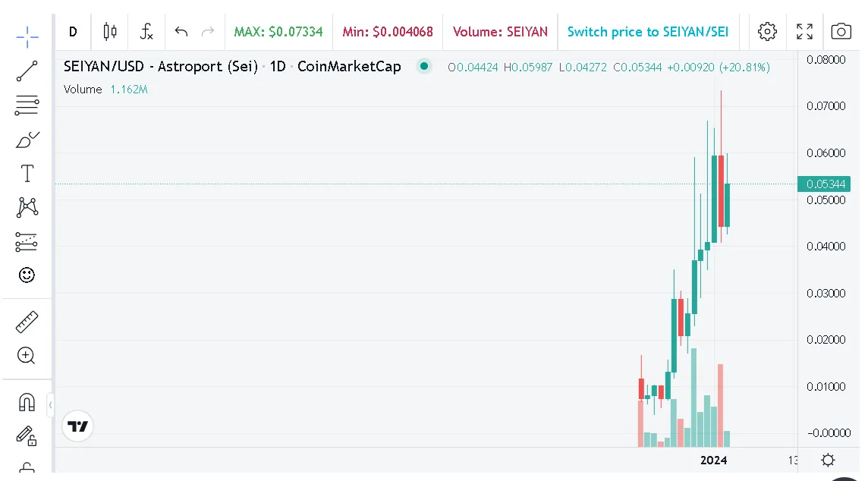868x481 pixels.
Task: Click the 2024 date axis label
Action: pos(713,460)
